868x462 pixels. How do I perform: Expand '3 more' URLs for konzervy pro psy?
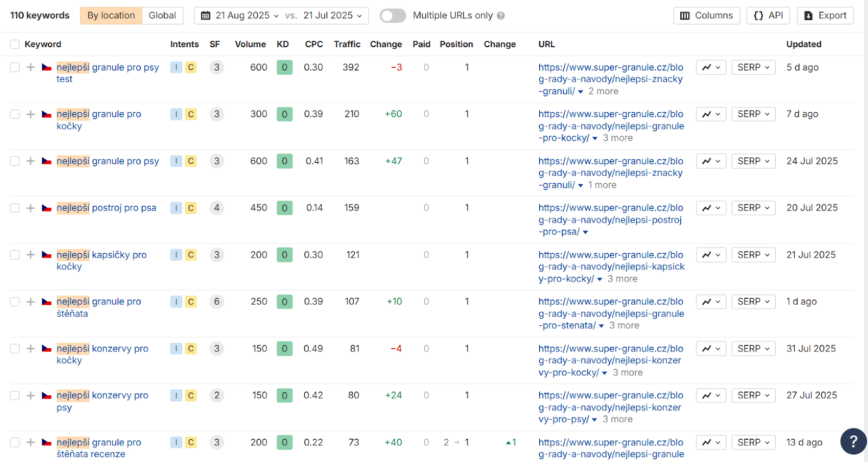click(x=612, y=419)
